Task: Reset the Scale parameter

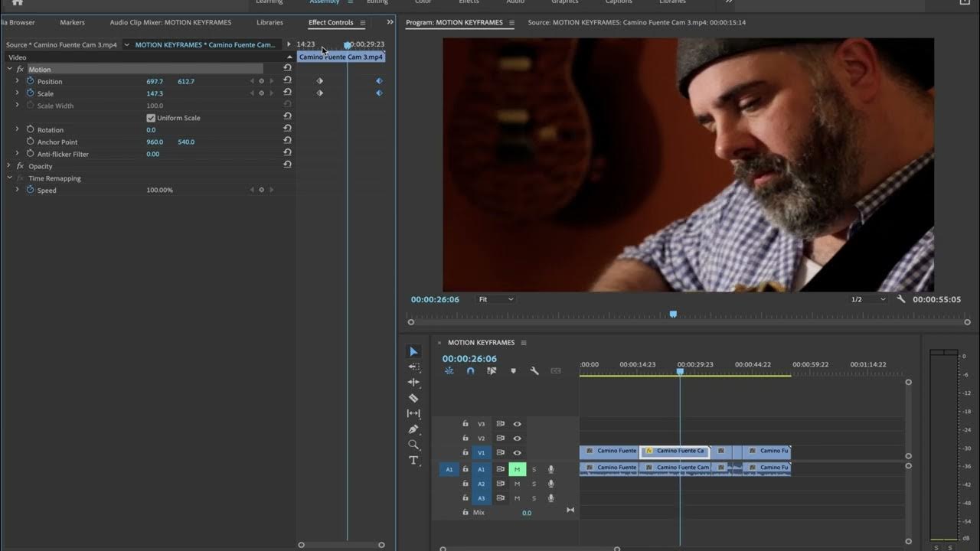Action: 287,93
